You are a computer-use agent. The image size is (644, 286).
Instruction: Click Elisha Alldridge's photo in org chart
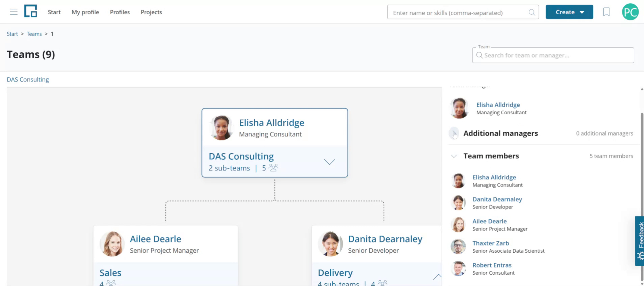pyautogui.click(x=221, y=128)
